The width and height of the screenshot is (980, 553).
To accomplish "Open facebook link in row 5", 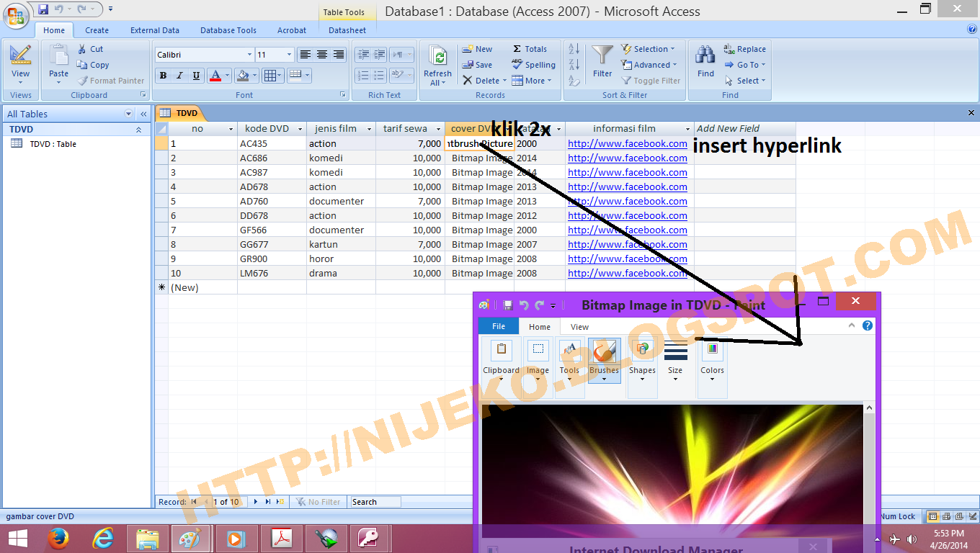I will [628, 201].
